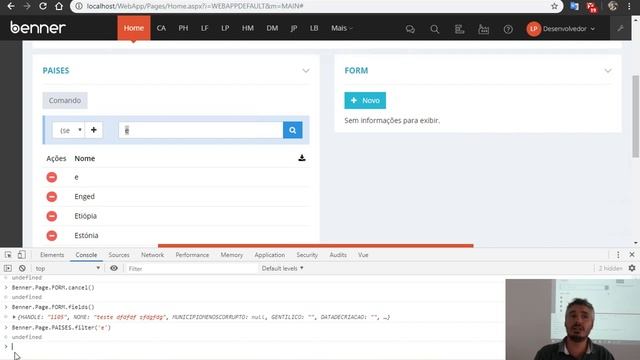Open the tasks list icon in header
This screenshot has height=360, width=640.
pyautogui.click(x=459, y=29)
